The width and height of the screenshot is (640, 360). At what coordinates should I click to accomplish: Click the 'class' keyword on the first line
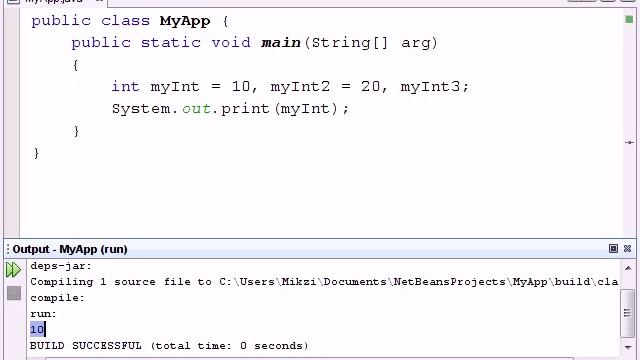tap(125, 21)
